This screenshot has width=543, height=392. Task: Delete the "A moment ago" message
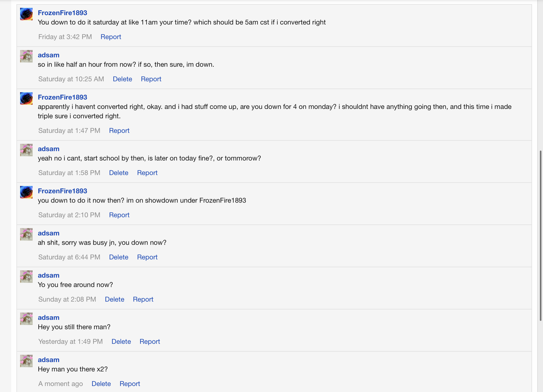pos(101,384)
